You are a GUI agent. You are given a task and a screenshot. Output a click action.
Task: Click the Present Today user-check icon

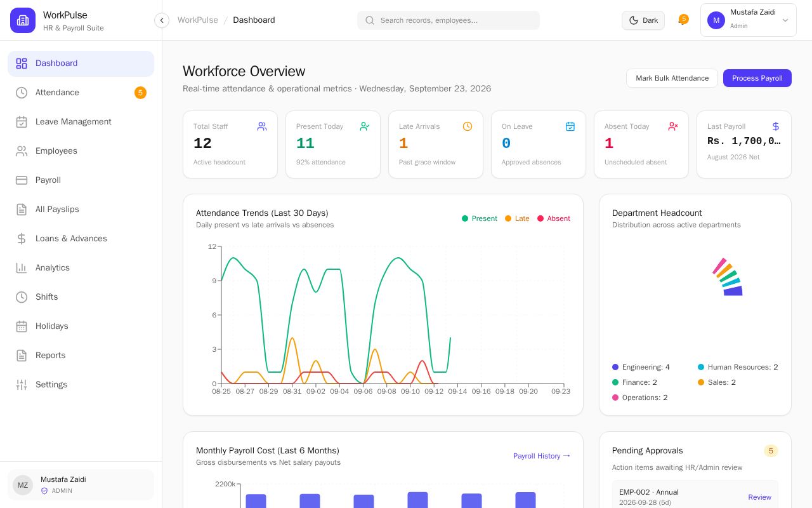coord(365,126)
